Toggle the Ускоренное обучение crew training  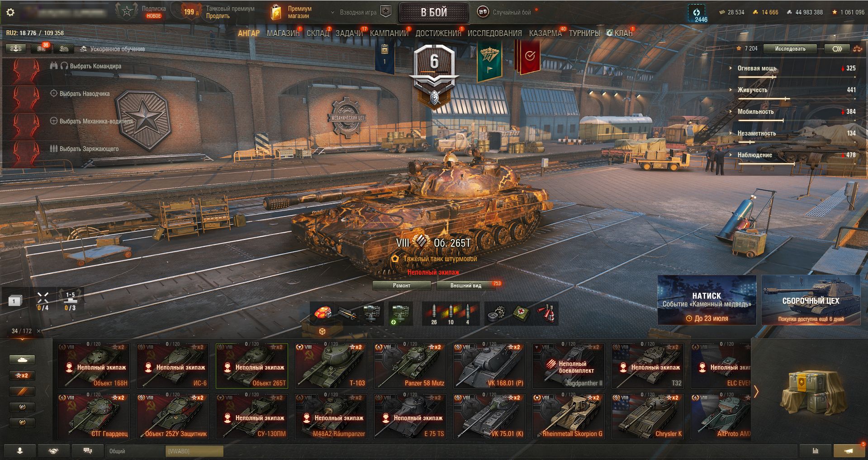(113, 49)
